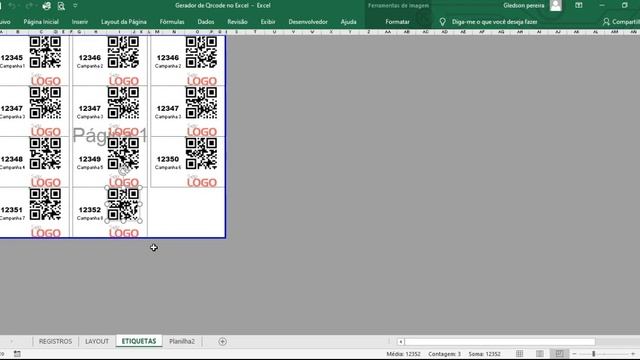Open the Desenvolvedor tab
640x360 pixels.
click(x=308, y=22)
